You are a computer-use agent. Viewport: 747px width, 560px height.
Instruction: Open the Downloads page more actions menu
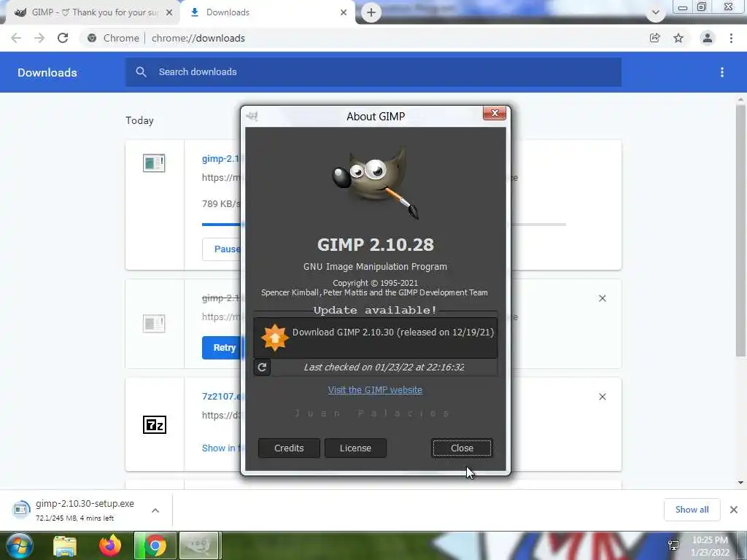[722, 72]
